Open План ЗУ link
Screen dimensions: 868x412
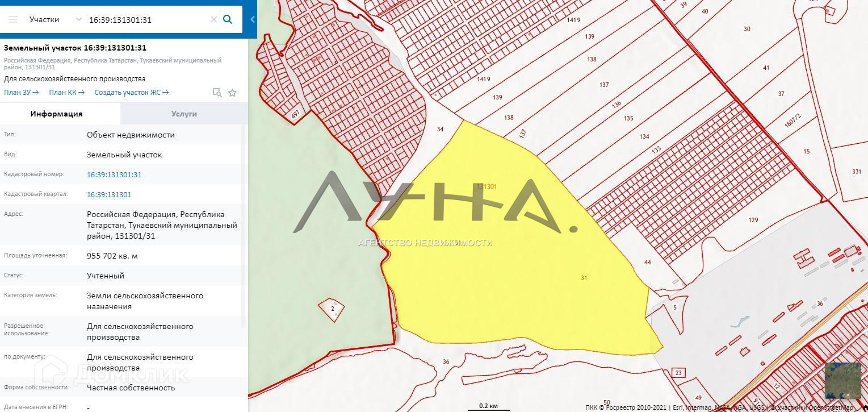pos(21,92)
